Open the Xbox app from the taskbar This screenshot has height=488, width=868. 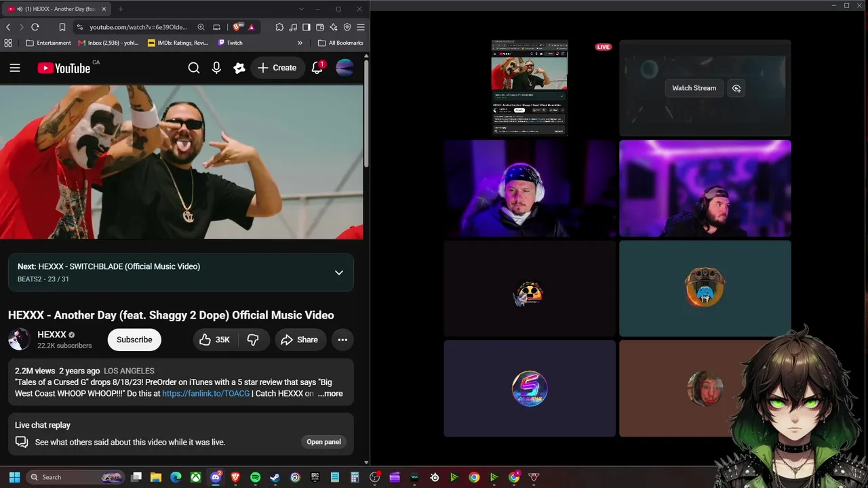click(195, 477)
